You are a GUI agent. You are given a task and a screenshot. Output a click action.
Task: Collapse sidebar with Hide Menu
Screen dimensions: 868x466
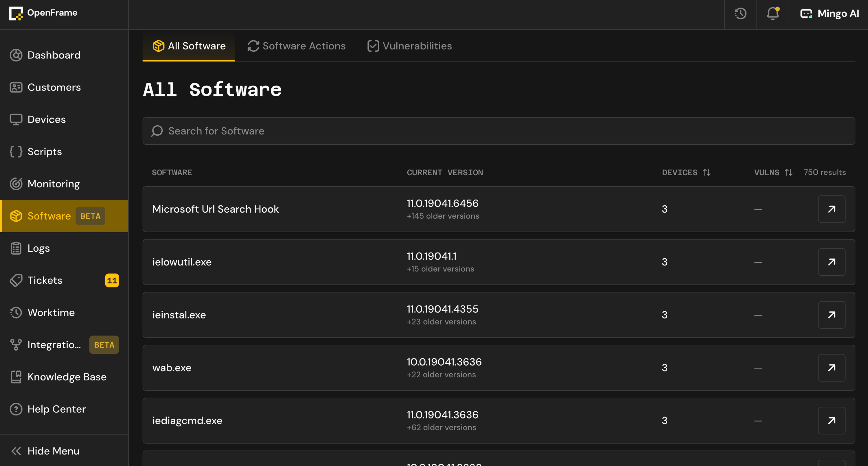click(x=64, y=451)
